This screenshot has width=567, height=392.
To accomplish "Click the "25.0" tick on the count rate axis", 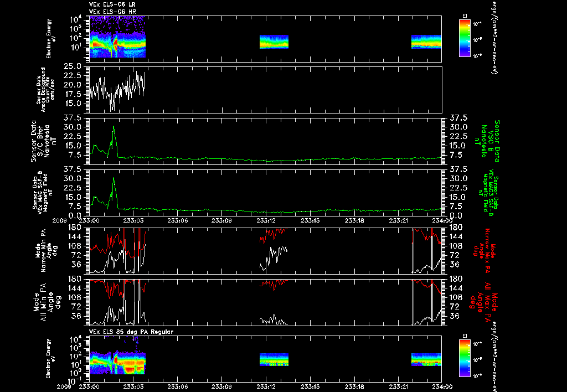I will (x=74, y=66).
